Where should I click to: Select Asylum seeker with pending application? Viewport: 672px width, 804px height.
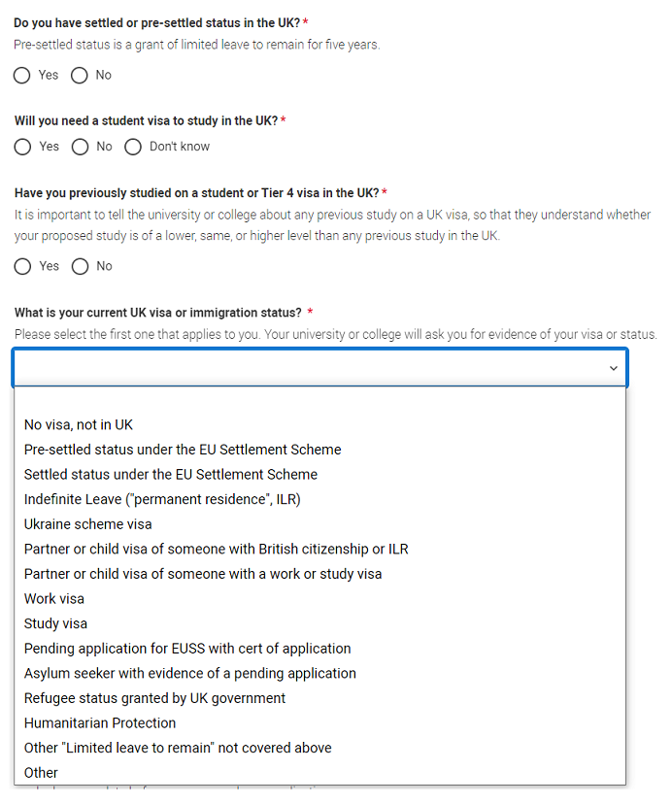(190, 673)
